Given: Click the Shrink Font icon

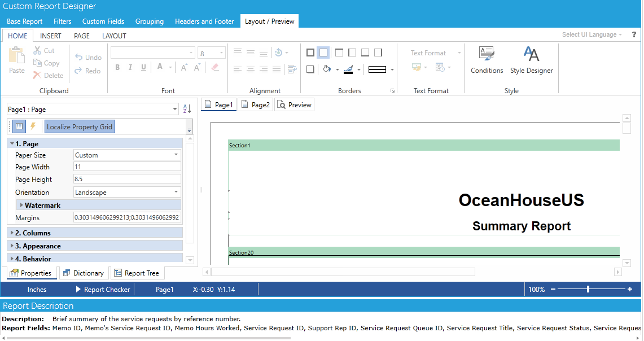Looking at the screenshot, I should (197, 67).
